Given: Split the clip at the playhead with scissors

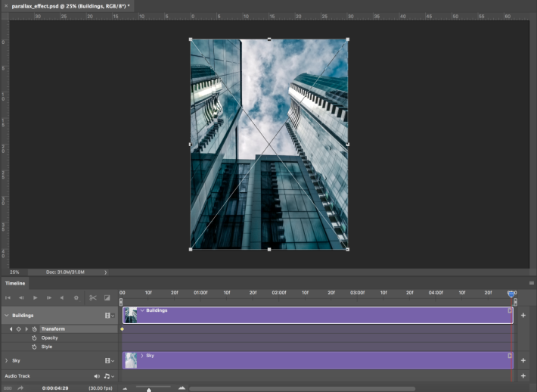Looking at the screenshot, I should click(x=93, y=297).
